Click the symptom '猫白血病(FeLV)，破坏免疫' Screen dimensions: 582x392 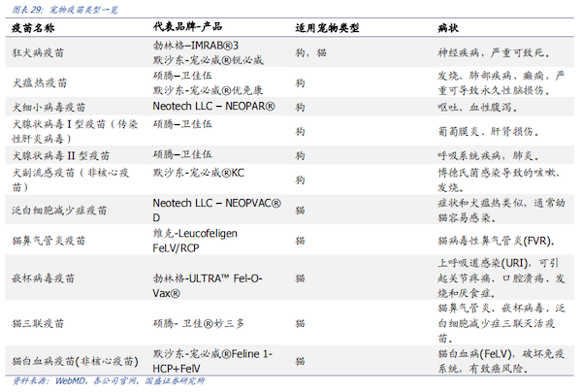(x=501, y=354)
